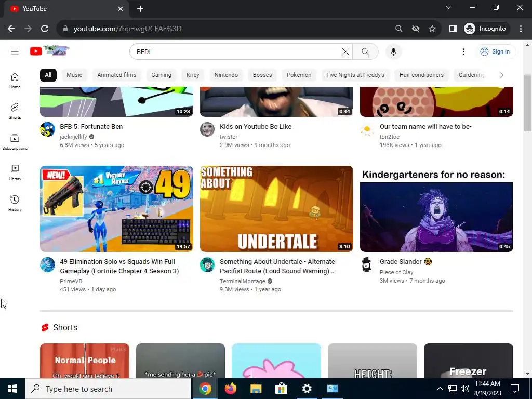Click the Sign in button

(x=495, y=51)
